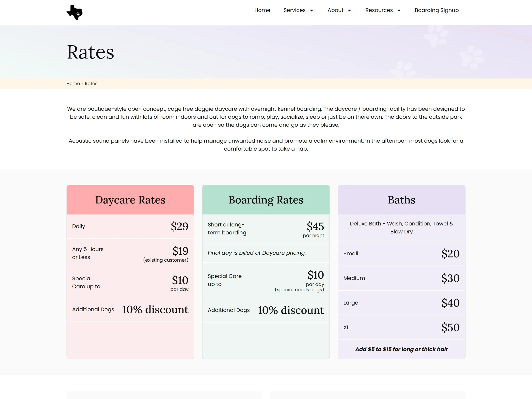Click the Small bath $20 row
The height and width of the screenshot is (399, 532).
(x=401, y=254)
